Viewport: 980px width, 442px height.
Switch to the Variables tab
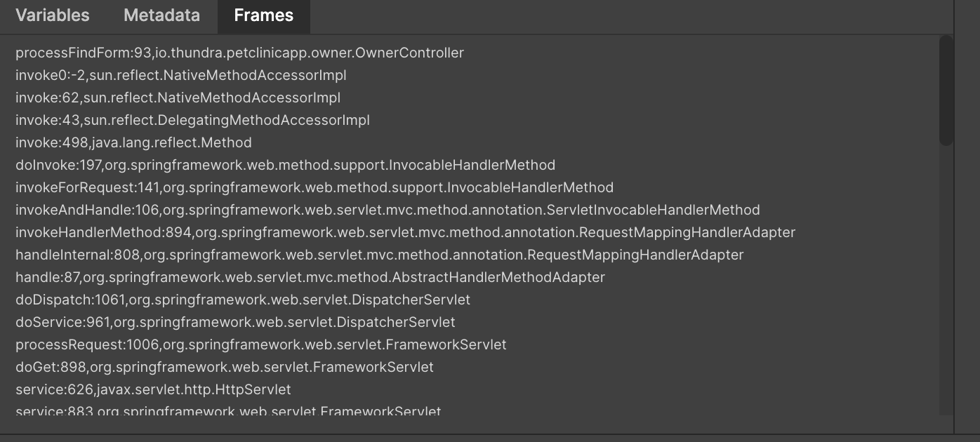[53, 15]
